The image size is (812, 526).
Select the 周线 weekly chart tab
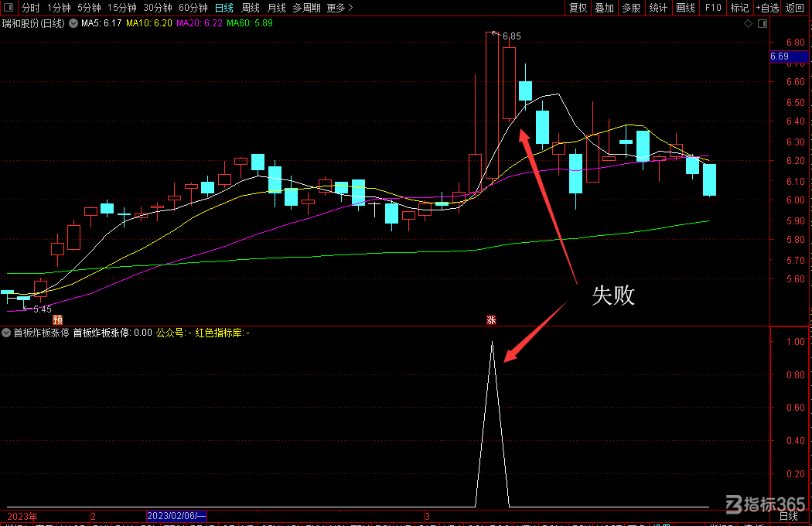pos(251,8)
